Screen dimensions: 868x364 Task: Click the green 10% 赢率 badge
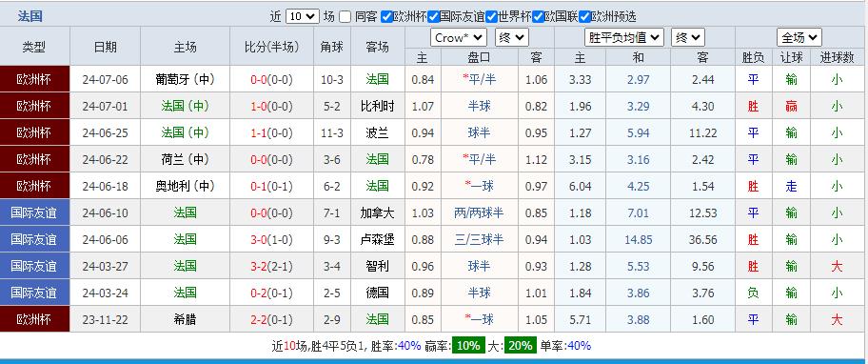click(468, 345)
